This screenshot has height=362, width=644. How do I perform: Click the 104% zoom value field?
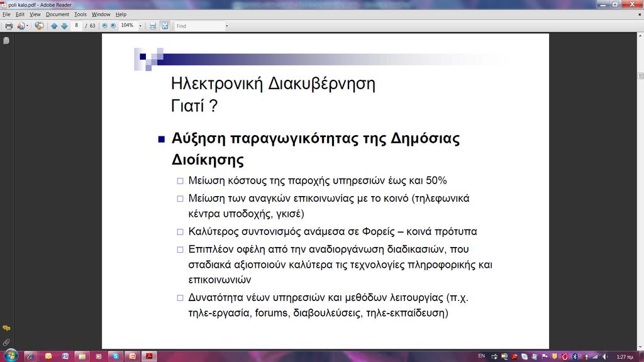click(127, 25)
